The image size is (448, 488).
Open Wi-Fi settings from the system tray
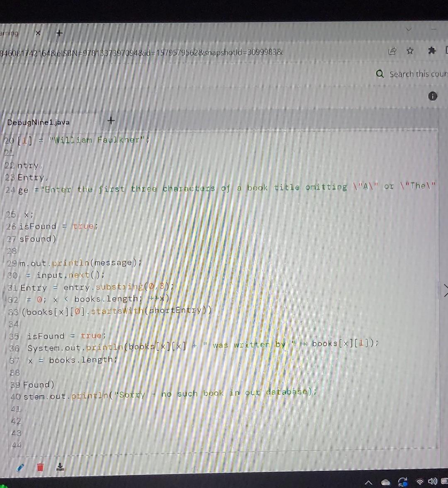click(420, 481)
